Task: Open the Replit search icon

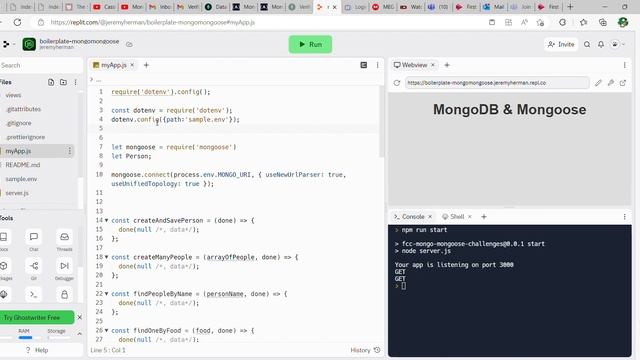Action: pos(587,44)
